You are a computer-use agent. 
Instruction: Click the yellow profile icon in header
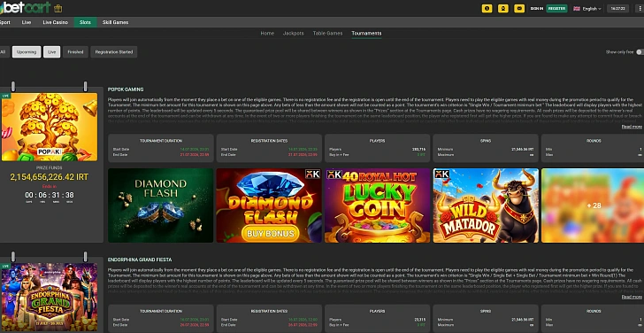coord(503,8)
